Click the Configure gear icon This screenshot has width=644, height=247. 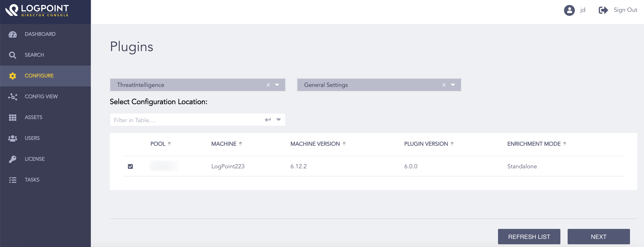click(12, 76)
